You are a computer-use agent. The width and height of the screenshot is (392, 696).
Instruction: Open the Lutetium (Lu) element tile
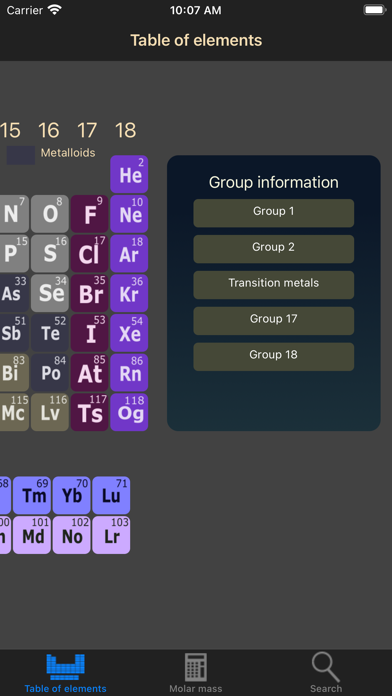pos(111,495)
